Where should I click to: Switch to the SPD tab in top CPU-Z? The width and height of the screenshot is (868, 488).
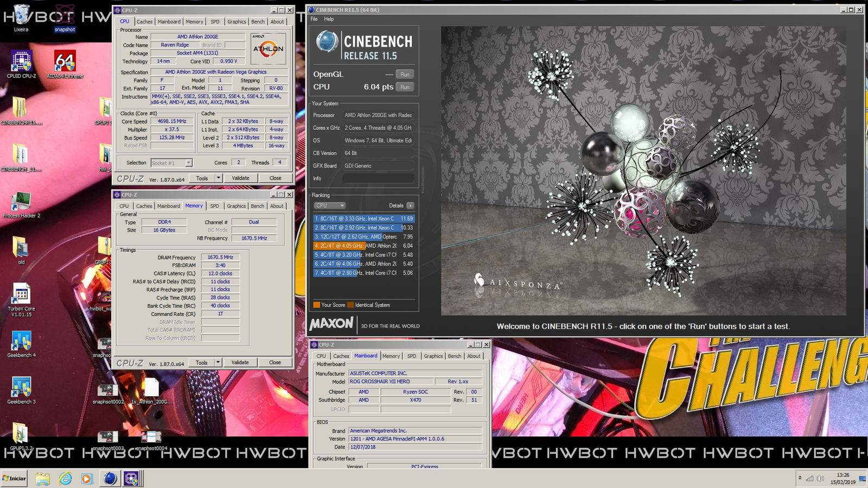coord(215,22)
